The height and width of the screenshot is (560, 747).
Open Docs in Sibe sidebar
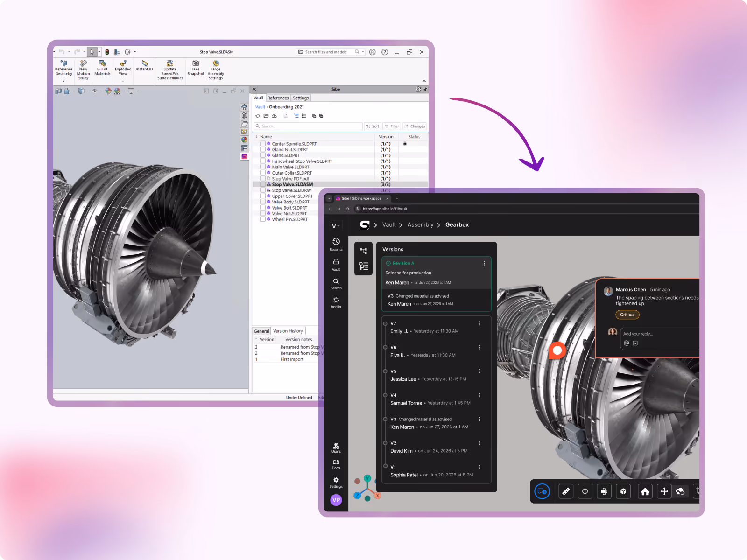point(336,464)
